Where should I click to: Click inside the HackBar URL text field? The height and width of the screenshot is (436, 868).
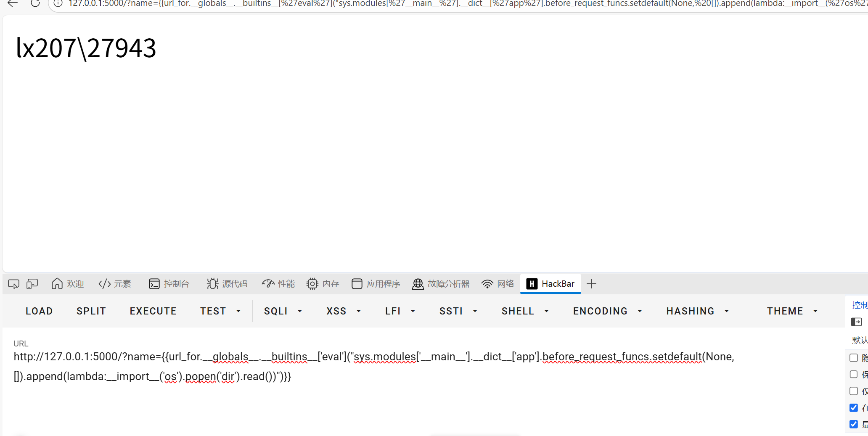pyautogui.click(x=421, y=367)
